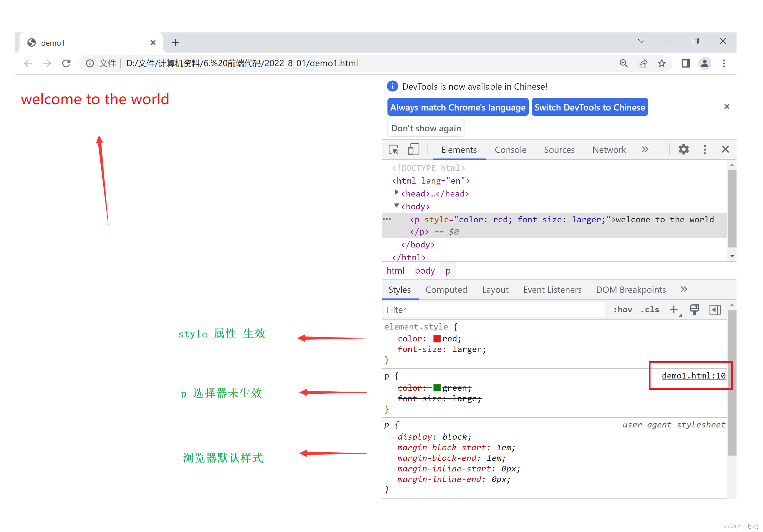
Task: Expand the collapsed head element
Action: (396, 193)
